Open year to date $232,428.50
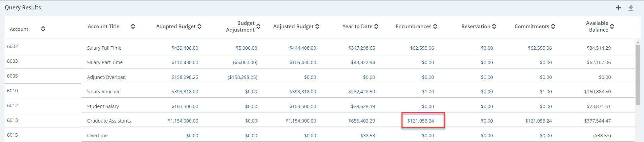Viewport: 644px width, 142px height. (x=362, y=92)
